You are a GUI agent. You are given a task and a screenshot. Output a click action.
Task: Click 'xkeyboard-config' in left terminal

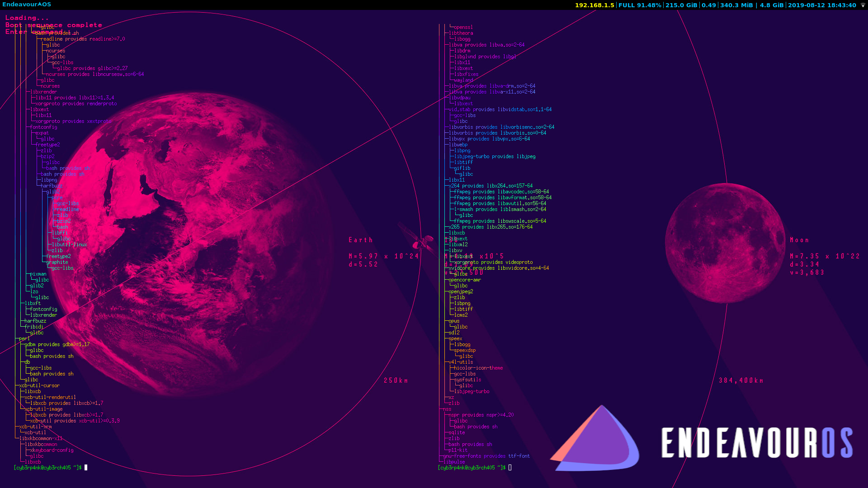(52, 450)
